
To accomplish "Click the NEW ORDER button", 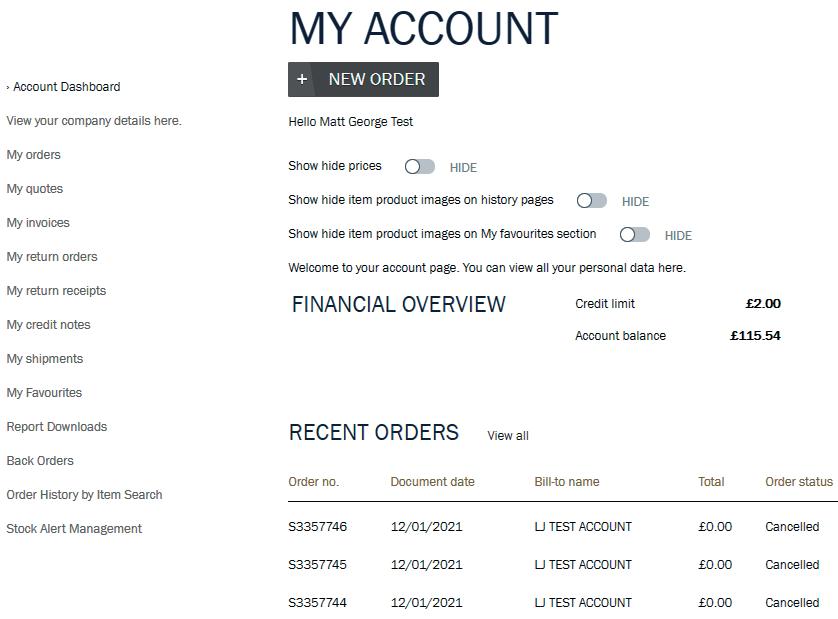I will pyautogui.click(x=363, y=79).
